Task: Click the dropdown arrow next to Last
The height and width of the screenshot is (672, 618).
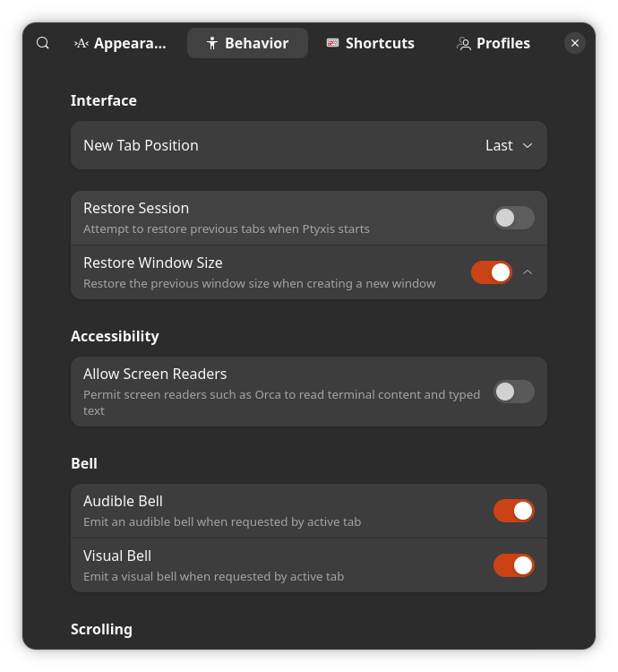Action: click(528, 145)
